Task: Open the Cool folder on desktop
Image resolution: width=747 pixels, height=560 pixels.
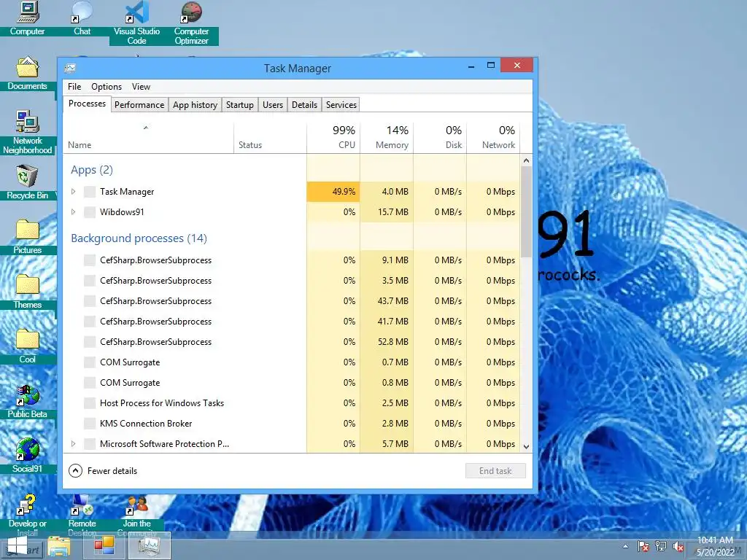Action: click(27, 346)
